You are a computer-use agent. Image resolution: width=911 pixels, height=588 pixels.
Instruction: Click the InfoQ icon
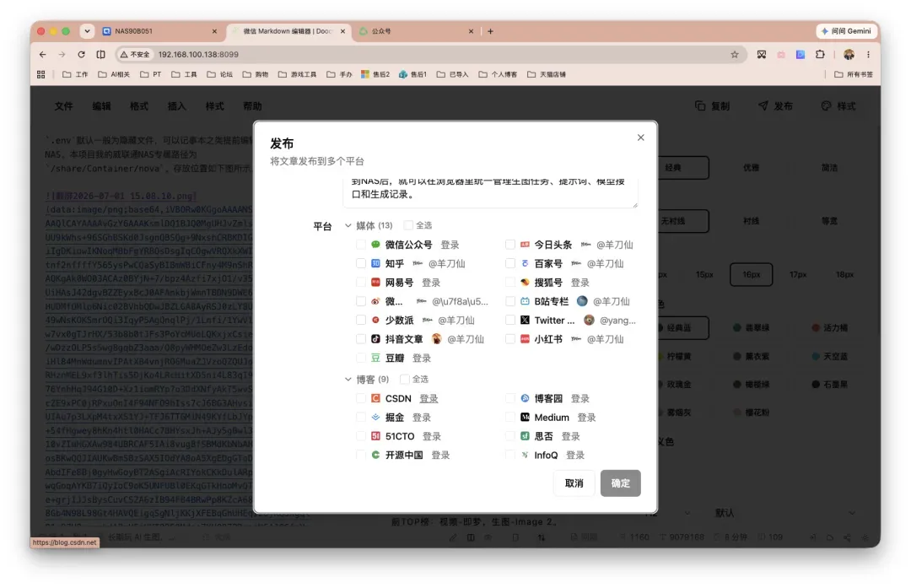pyautogui.click(x=525, y=455)
